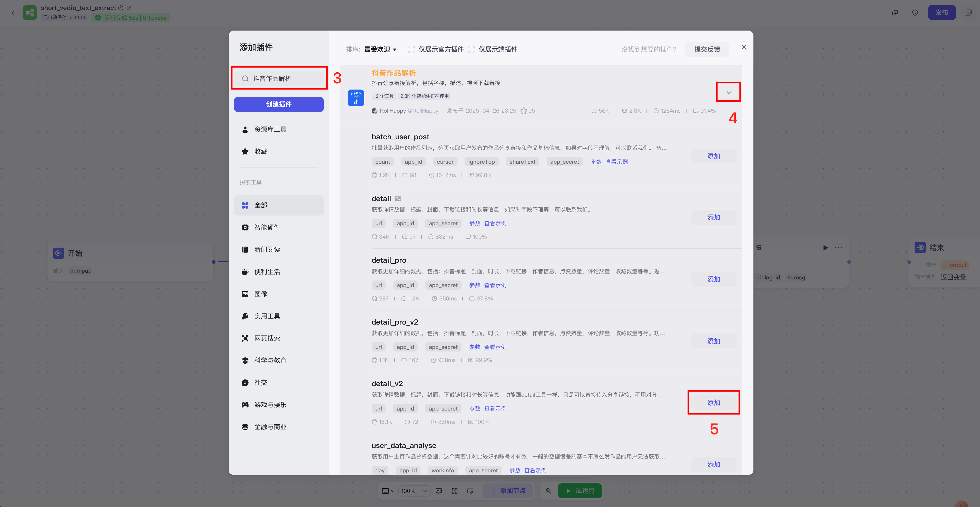Click the green 试运行 button
Viewport: 980px width, 507px height.
580,491
